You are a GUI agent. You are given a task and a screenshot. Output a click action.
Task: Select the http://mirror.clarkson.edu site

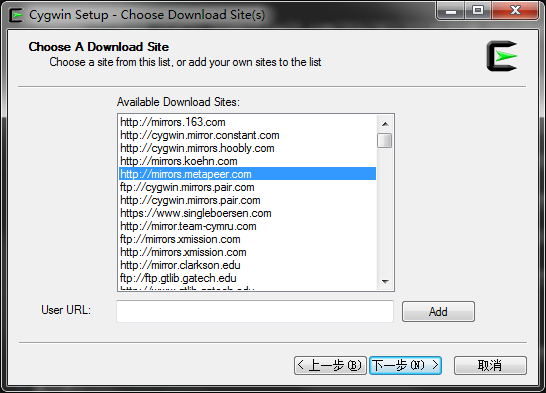[247, 265]
